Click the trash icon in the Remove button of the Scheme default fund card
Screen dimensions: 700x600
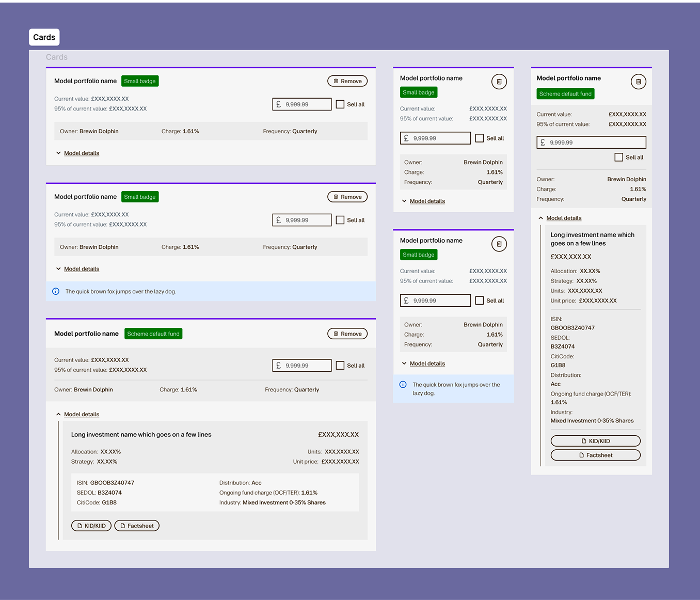click(x=336, y=334)
